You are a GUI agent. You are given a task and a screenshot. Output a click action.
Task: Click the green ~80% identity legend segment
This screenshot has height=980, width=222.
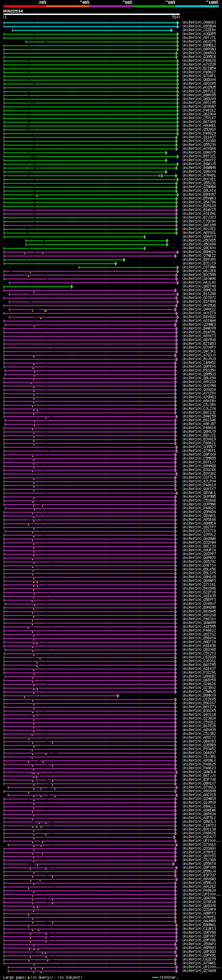tap(154, 6)
